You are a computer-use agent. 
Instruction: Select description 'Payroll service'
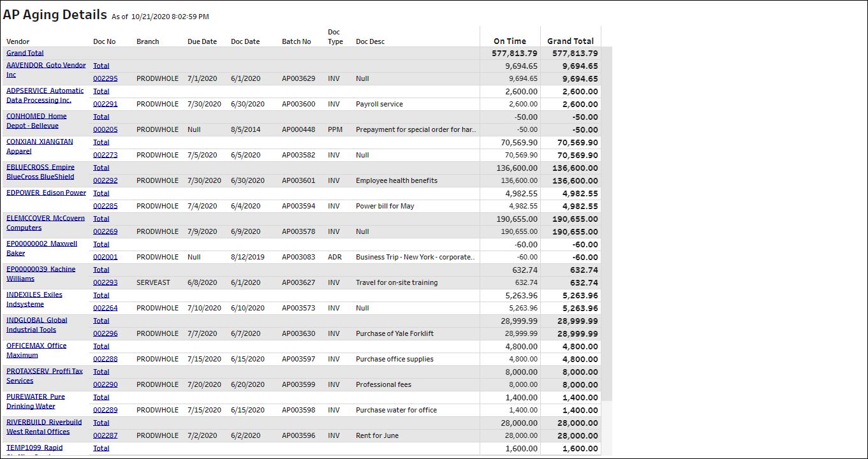click(x=379, y=104)
